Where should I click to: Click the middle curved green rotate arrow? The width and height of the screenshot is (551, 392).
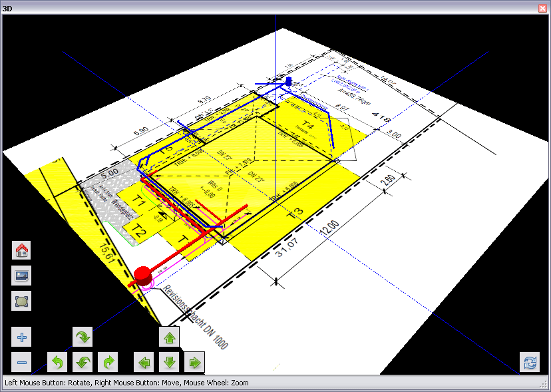coord(83,363)
